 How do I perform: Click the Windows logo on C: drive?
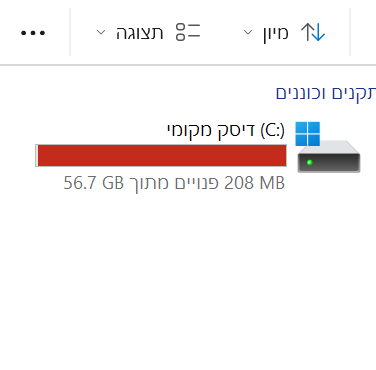308,134
